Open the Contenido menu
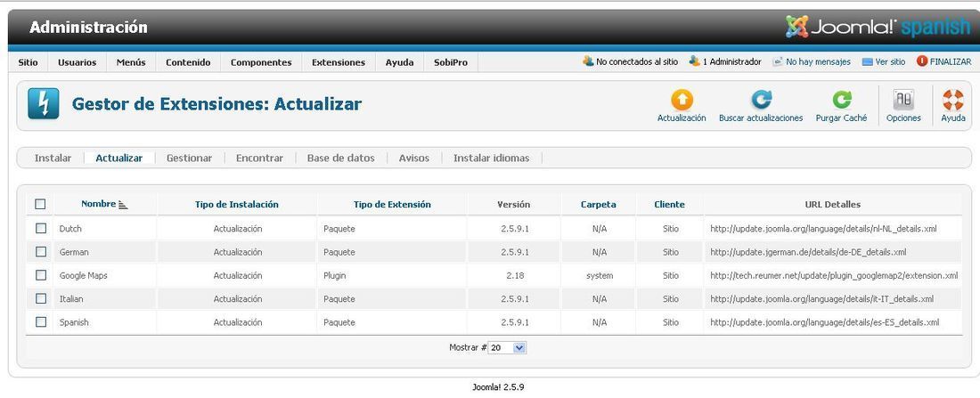 [x=188, y=62]
